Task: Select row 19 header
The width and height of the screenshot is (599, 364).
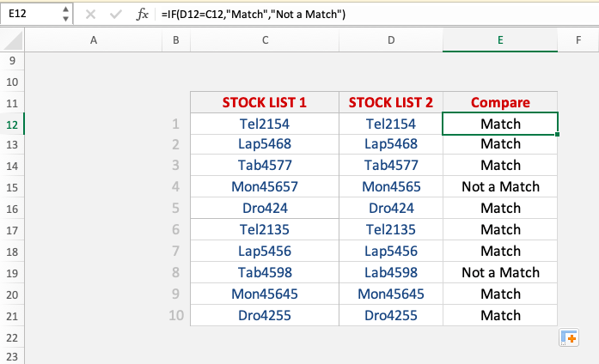Action: point(12,274)
